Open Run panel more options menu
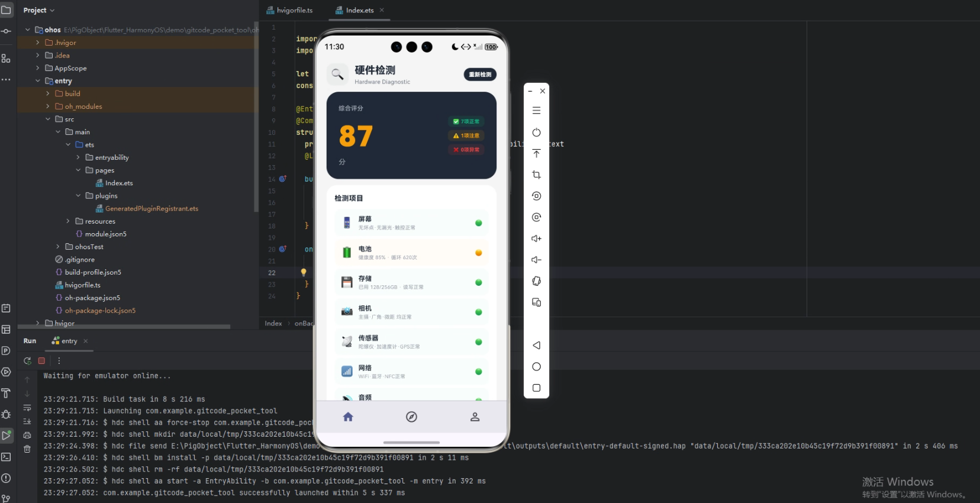 [59, 360]
